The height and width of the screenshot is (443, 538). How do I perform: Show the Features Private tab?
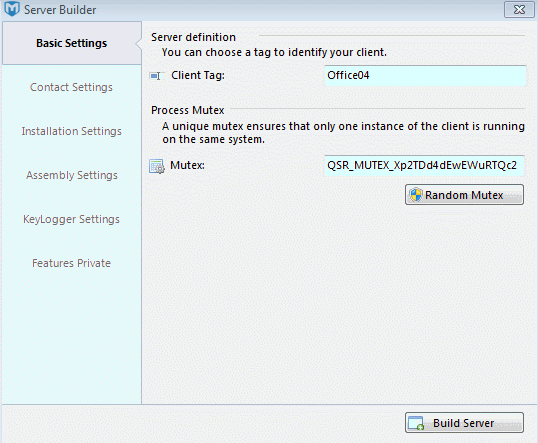click(x=71, y=263)
